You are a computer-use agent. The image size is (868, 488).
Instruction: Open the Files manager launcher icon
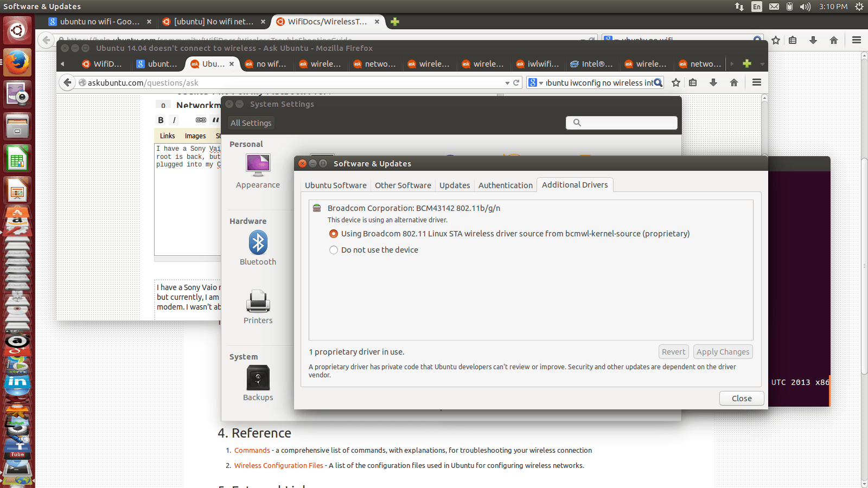click(x=17, y=126)
